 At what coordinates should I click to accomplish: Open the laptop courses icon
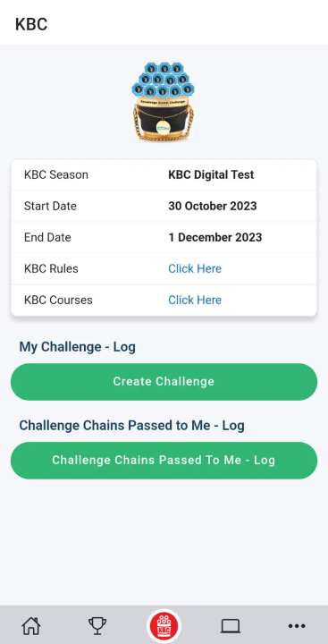pyautogui.click(x=231, y=626)
